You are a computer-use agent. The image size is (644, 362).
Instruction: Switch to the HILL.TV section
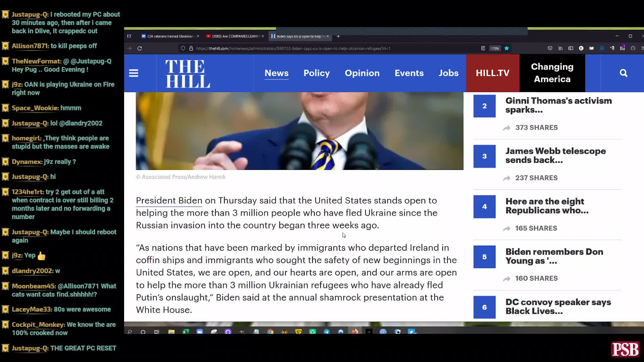pyautogui.click(x=492, y=73)
